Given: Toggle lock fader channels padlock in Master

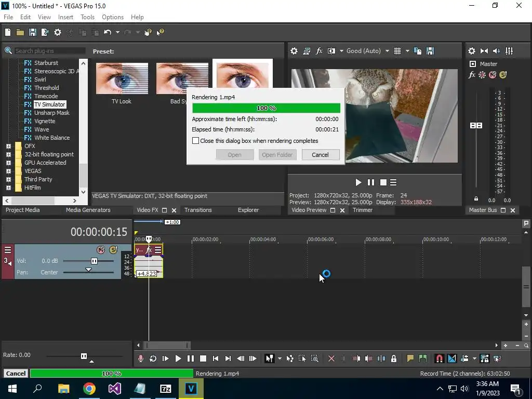Looking at the screenshot, I should click(x=476, y=199).
